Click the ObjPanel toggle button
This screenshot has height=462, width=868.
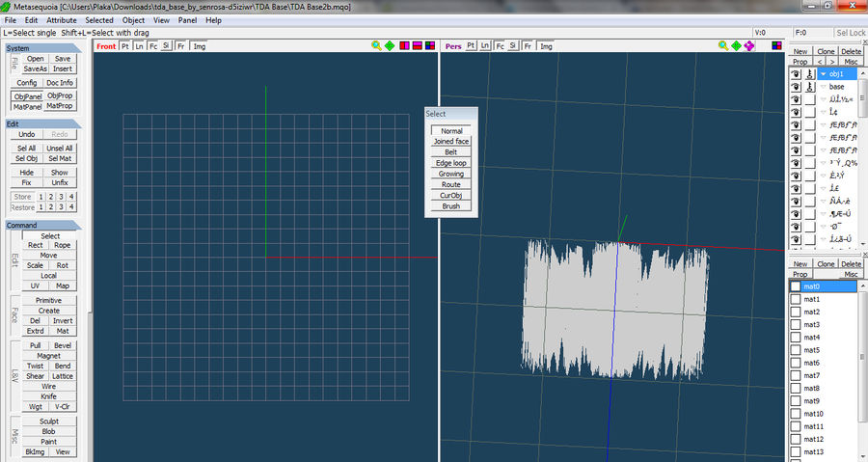click(27, 96)
